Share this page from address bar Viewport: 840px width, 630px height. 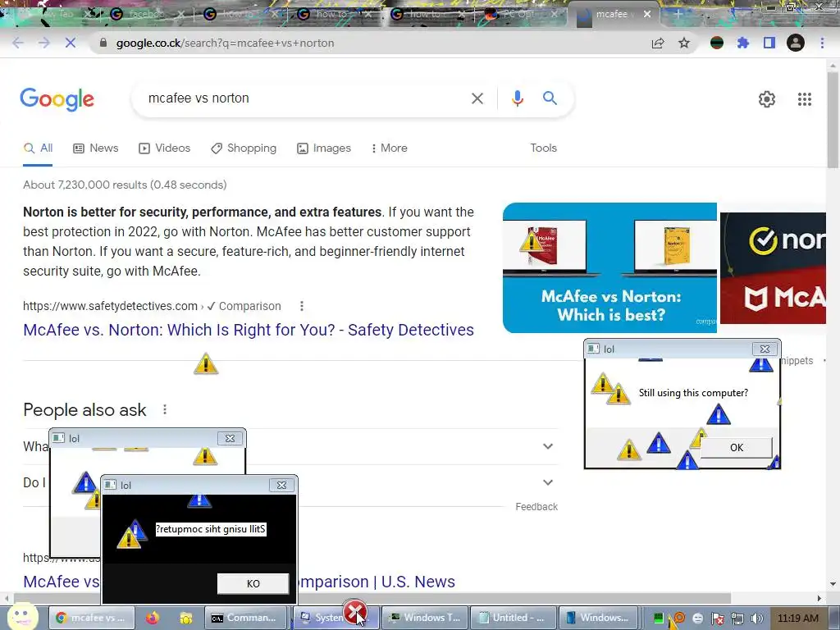(658, 43)
